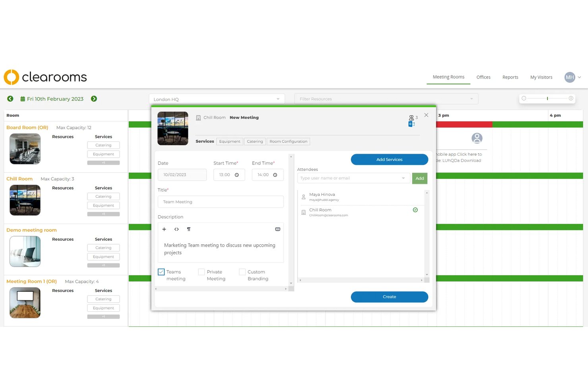Viewport: 588px width, 392px height.
Task: Switch to the Meeting Rooms tab
Action: pos(449,77)
